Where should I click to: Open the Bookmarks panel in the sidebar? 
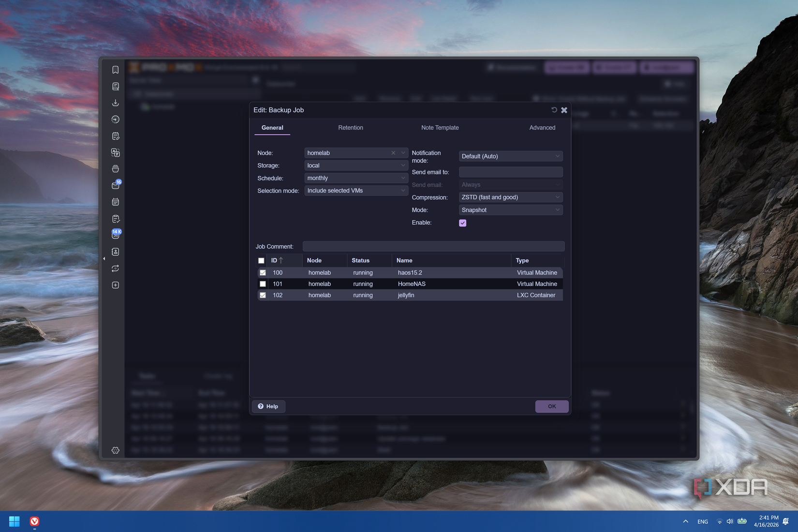click(x=115, y=70)
